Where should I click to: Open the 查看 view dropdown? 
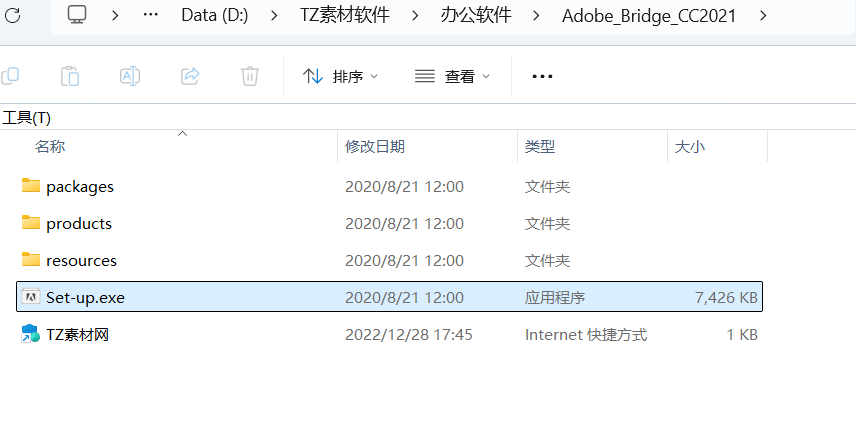(452, 76)
